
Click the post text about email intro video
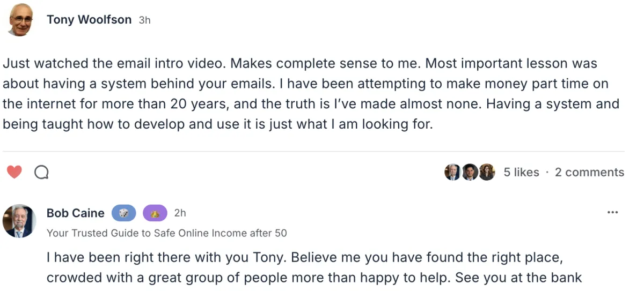pyautogui.click(x=301, y=94)
